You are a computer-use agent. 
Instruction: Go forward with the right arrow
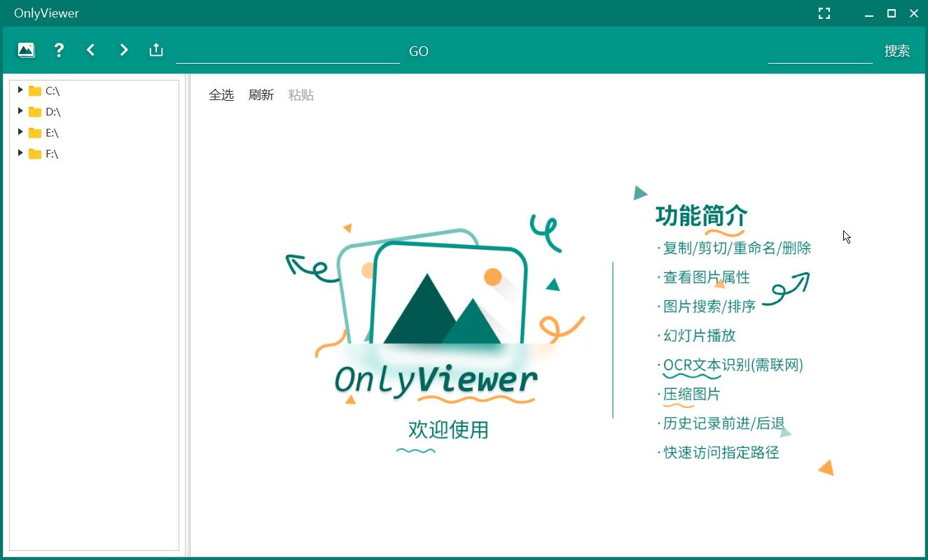pos(124,50)
